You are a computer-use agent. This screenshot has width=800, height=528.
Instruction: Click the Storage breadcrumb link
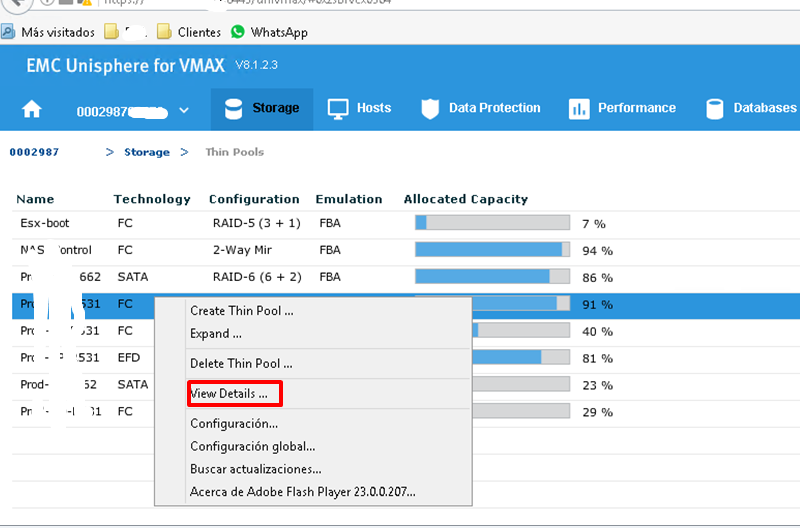(147, 152)
